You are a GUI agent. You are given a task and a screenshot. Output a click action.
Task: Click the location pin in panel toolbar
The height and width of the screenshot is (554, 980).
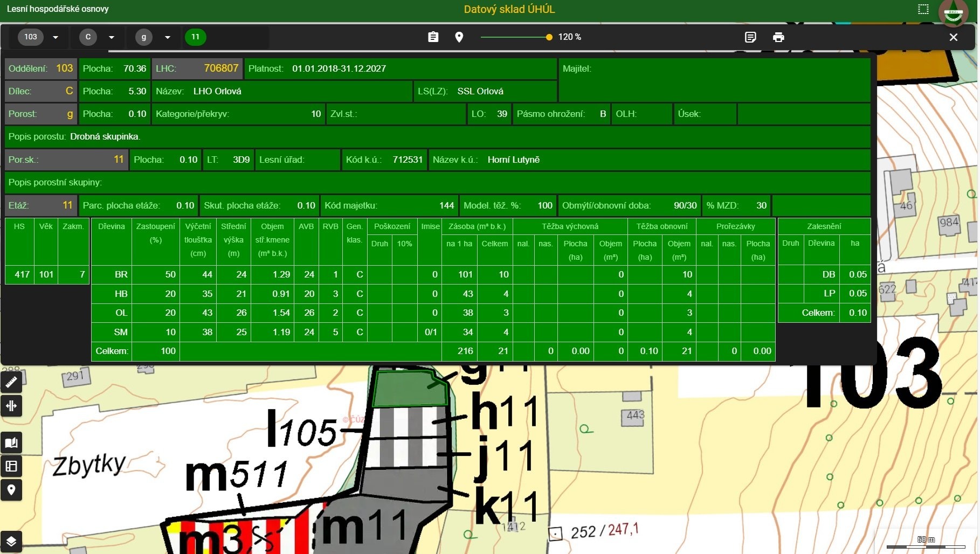click(459, 37)
